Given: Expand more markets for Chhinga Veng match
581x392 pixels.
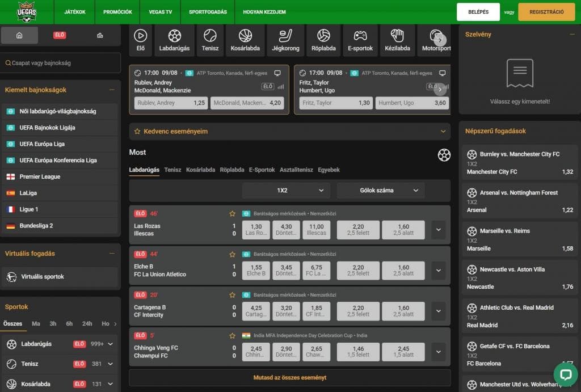Looking at the screenshot, I should point(439,352).
